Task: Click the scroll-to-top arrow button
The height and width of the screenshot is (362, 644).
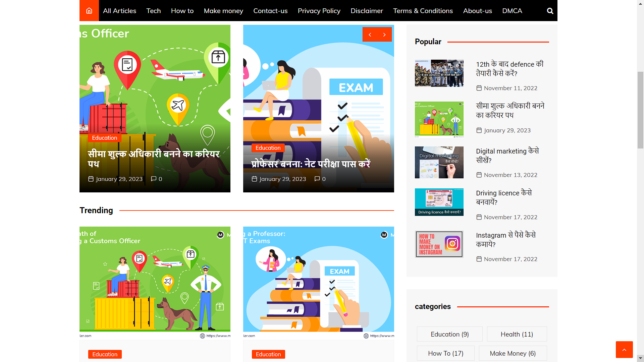Action: 624,350
